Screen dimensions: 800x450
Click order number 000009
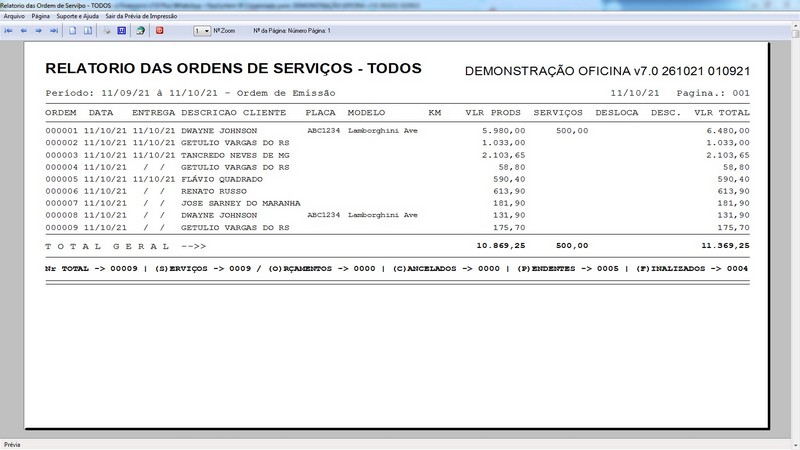[x=62, y=228]
